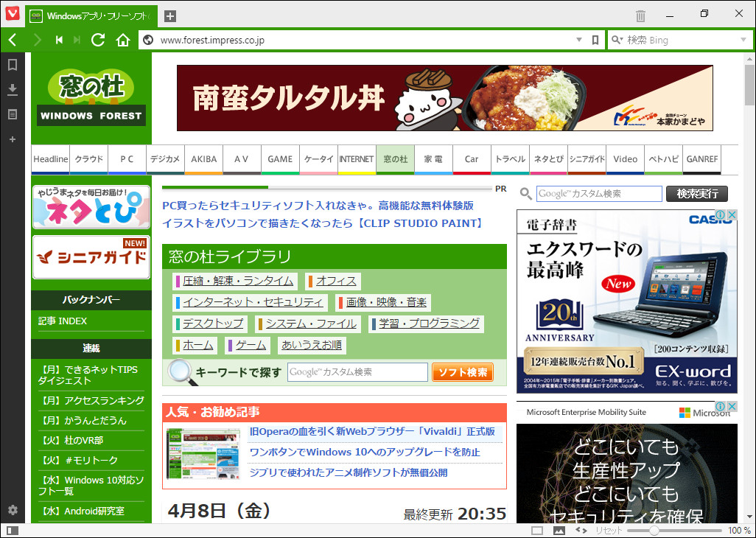Image resolution: width=756 pixels, height=538 pixels.
Task: Click the ソフト検索 button
Action: point(463,372)
